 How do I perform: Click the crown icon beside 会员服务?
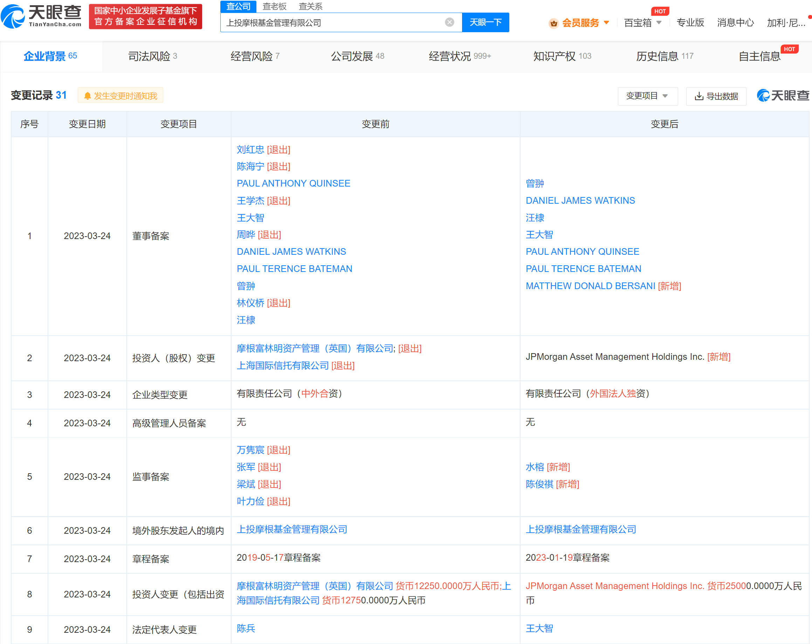pyautogui.click(x=553, y=23)
